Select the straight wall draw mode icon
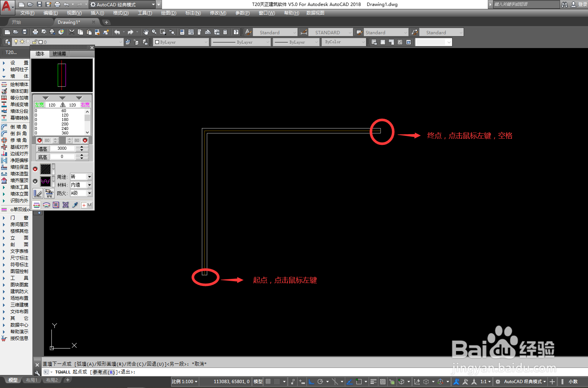The width and height of the screenshot is (588, 388). (36, 205)
